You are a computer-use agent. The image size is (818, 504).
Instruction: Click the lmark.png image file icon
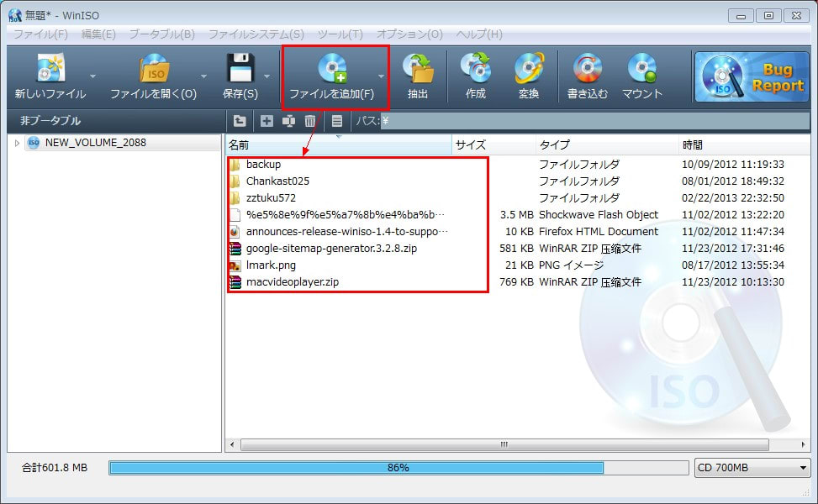(x=235, y=265)
